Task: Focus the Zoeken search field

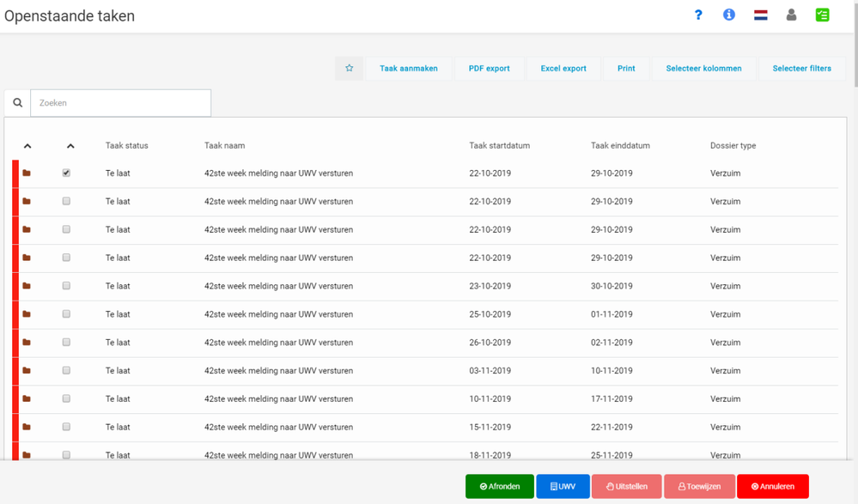Action: 120,103
